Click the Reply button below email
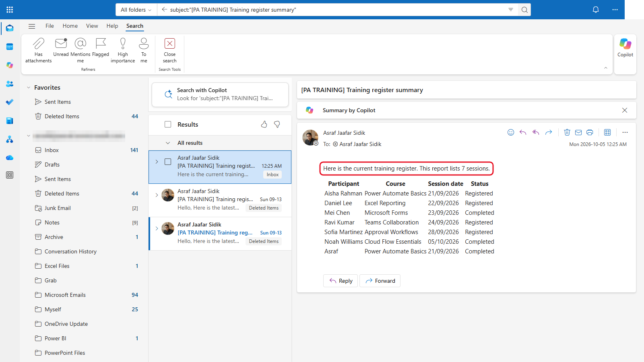The height and width of the screenshot is (362, 644). [x=341, y=281]
